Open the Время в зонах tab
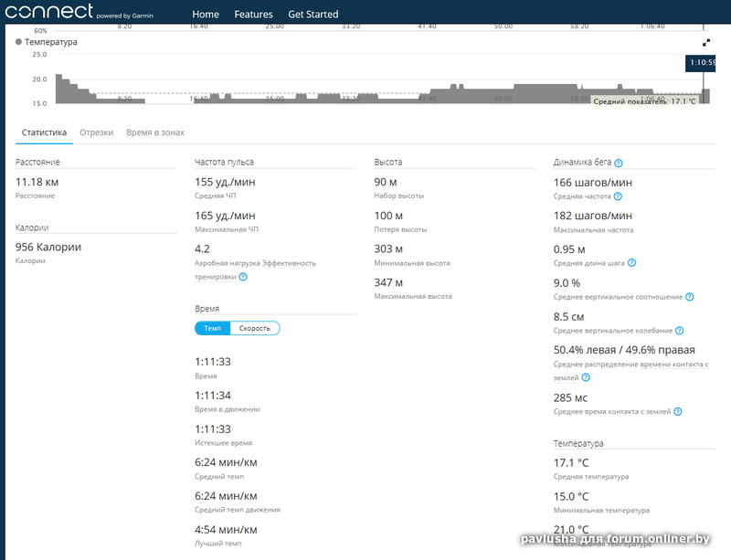Image resolution: width=731 pixels, height=560 pixels. (x=154, y=132)
